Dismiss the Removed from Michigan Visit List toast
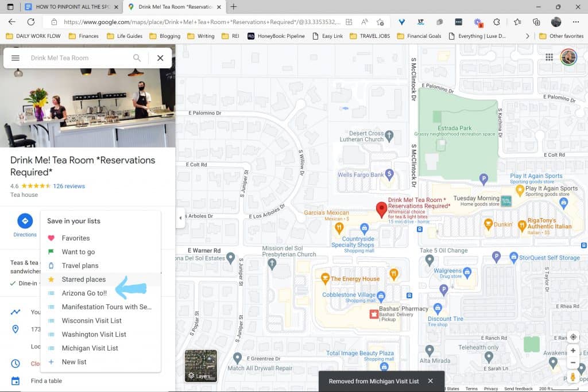 431,381
